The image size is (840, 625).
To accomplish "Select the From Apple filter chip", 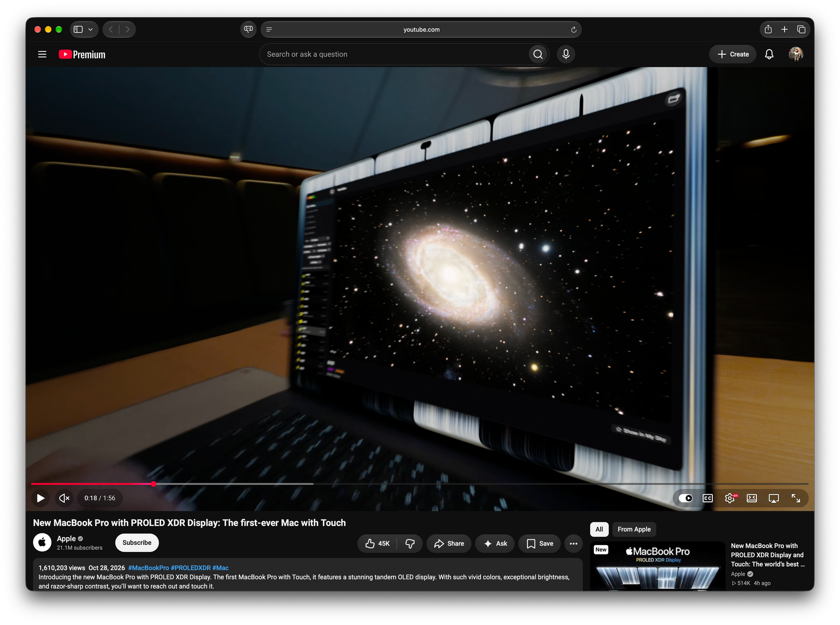I will (634, 529).
